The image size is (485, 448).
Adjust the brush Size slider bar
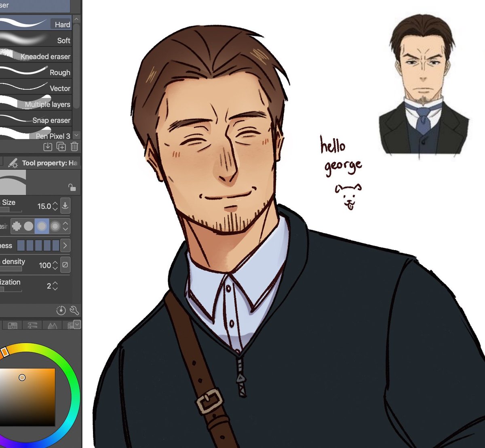tap(11, 210)
